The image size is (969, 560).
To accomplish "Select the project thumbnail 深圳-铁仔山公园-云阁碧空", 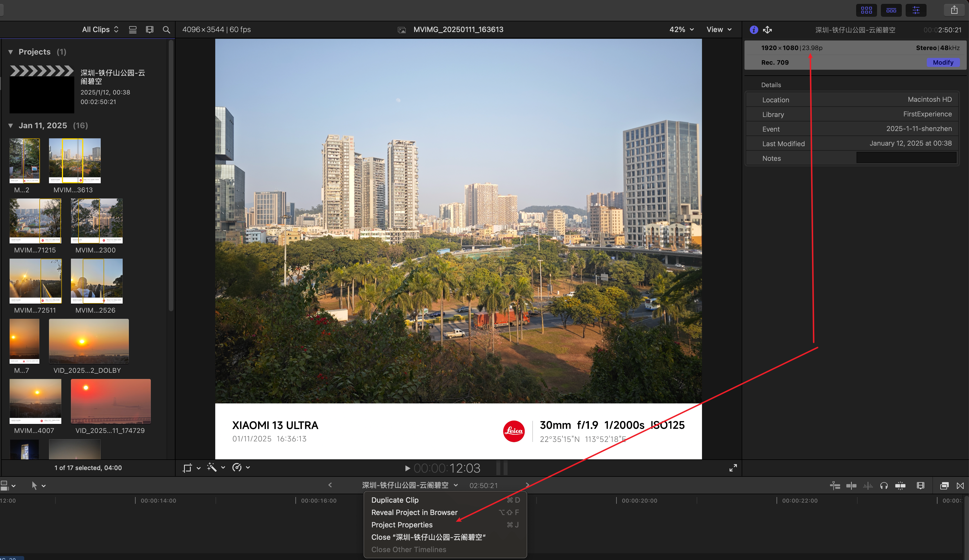I will pyautogui.click(x=42, y=89).
